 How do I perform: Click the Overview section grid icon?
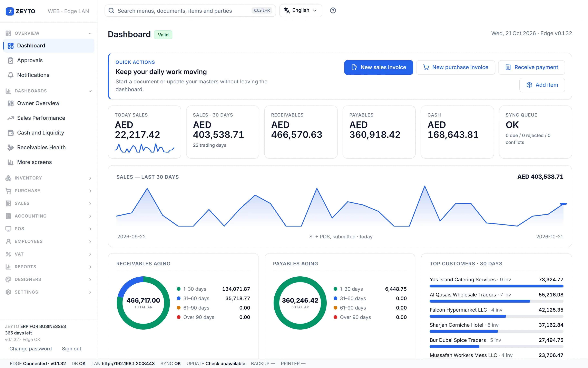point(8,33)
